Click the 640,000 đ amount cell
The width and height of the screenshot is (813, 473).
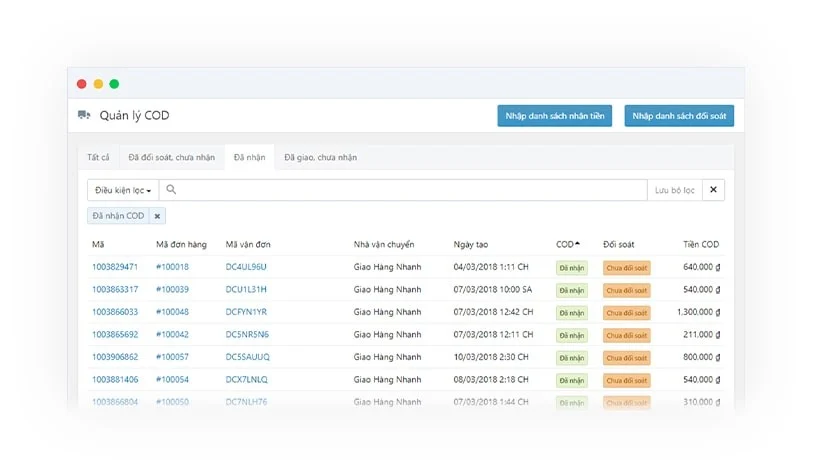[x=702, y=267]
